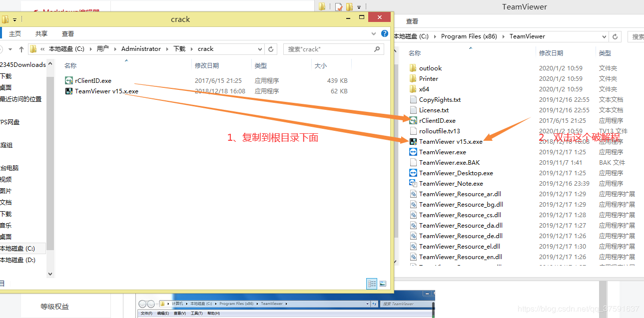
Task: Select the TeamViewer_Desktop.exe icon
Action: [x=413, y=173]
